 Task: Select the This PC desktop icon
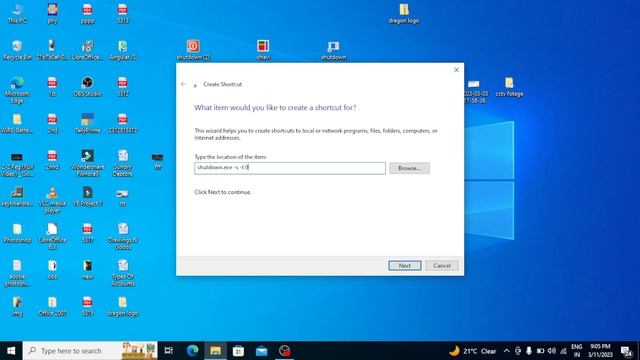pos(17,14)
